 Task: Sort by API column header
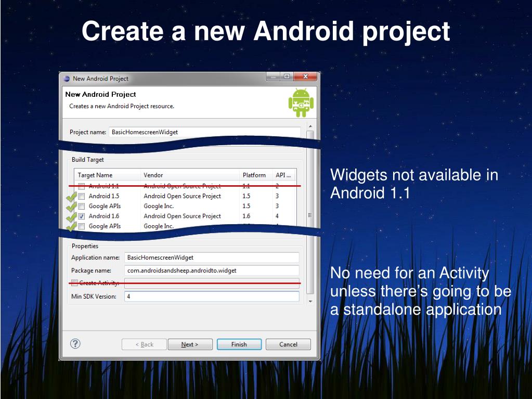click(283, 175)
